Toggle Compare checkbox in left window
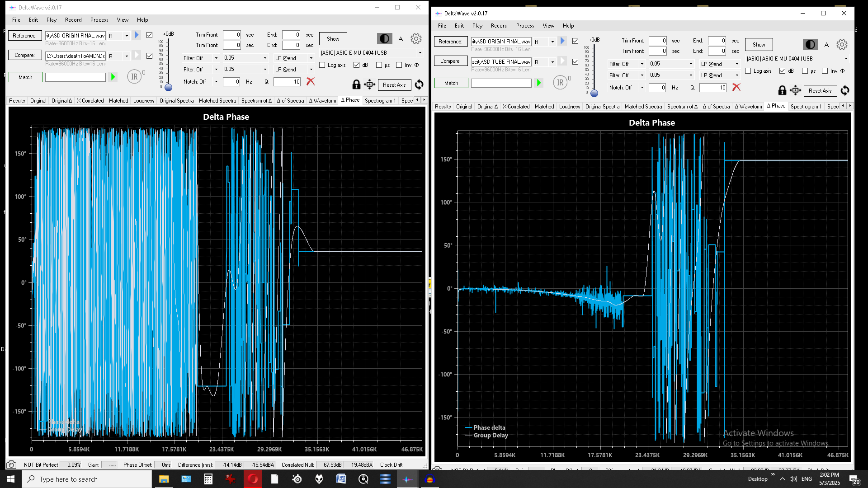Viewport: 868px width, 488px height. (x=150, y=56)
